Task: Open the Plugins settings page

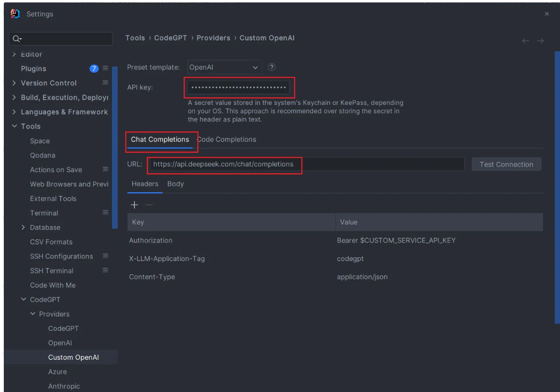Action: [x=34, y=68]
